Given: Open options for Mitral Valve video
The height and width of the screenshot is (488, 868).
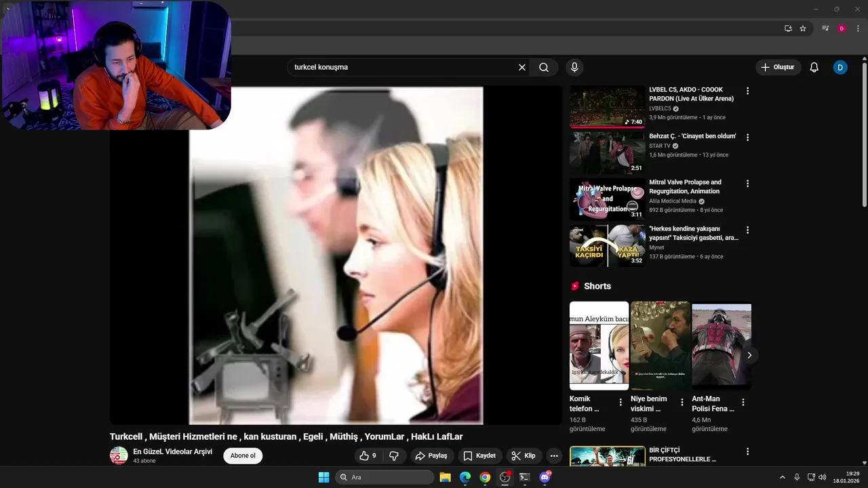Looking at the screenshot, I should pyautogui.click(x=747, y=184).
